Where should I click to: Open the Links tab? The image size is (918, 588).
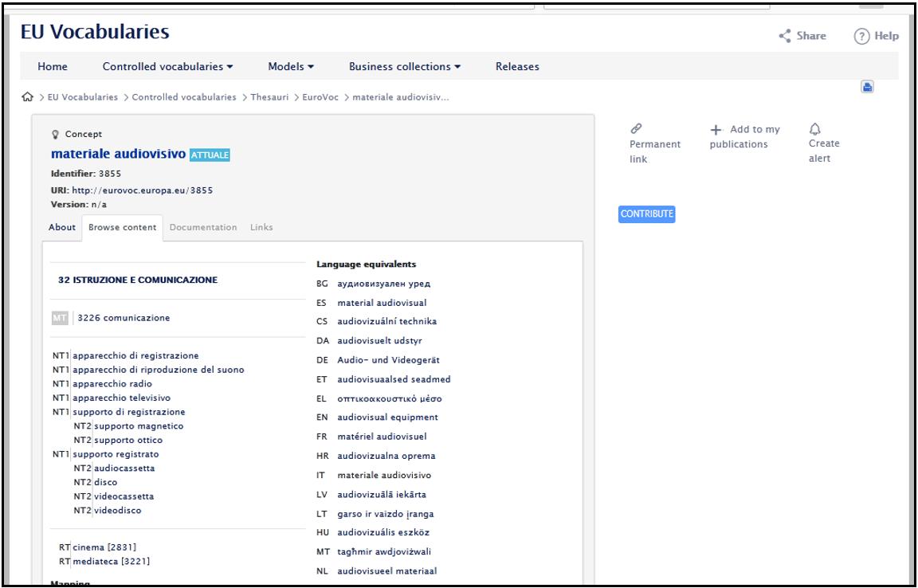pyautogui.click(x=261, y=227)
